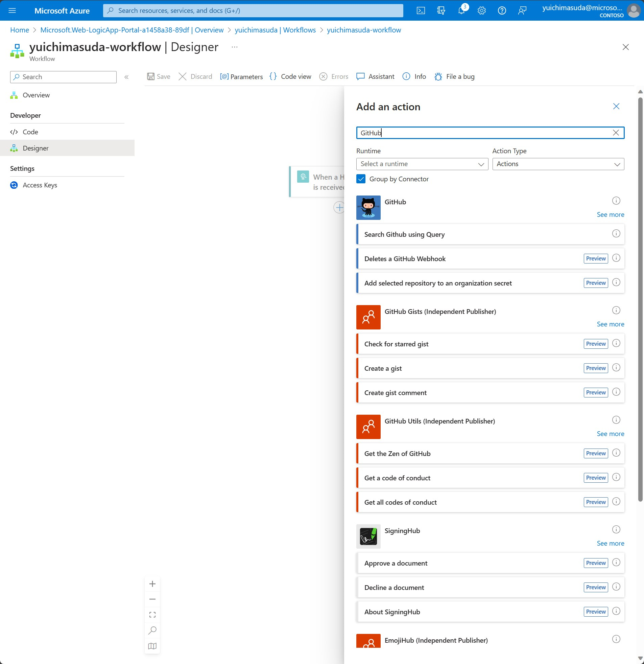Zoom in on the designer canvas
This screenshot has width=644, height=664.
pyautogui.click(x=152, y=584)
